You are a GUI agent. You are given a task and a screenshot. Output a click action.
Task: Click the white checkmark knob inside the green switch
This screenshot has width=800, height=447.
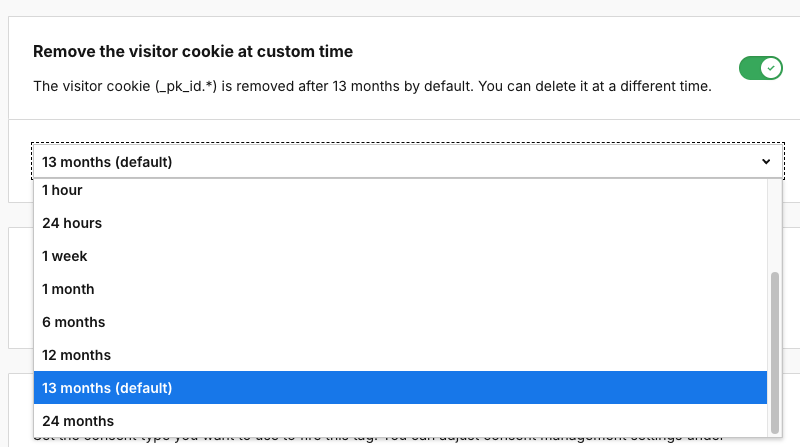point(770,68)
